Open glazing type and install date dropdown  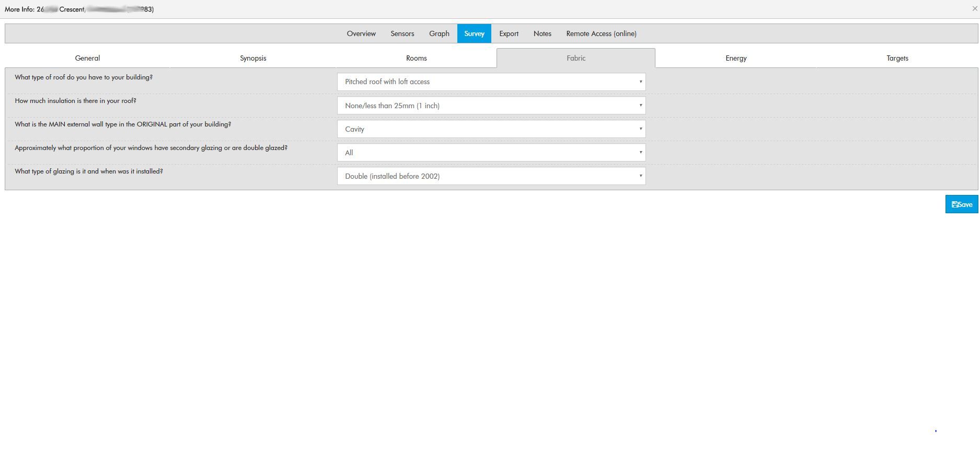(x=491, y=176)
